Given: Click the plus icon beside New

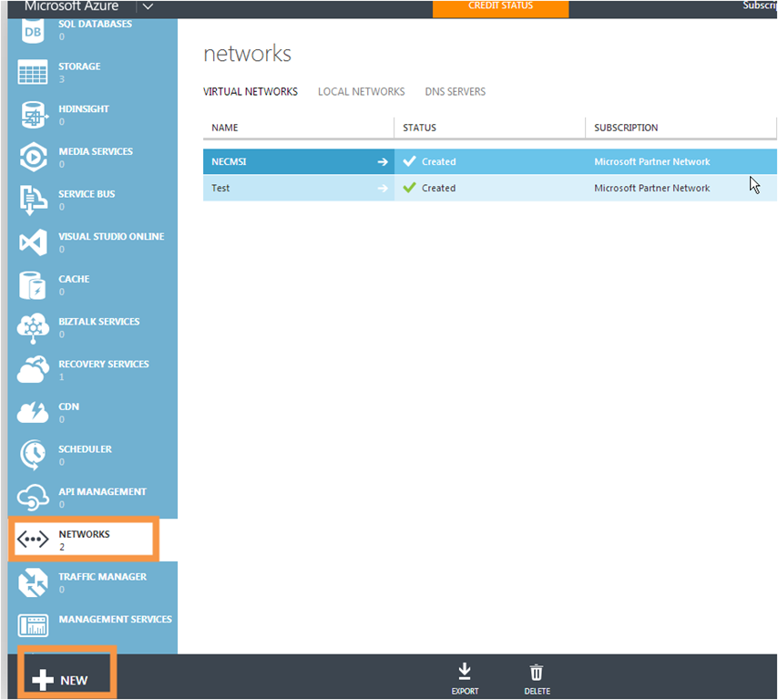Looking at the screenshot, I should (x=43, y=680).
